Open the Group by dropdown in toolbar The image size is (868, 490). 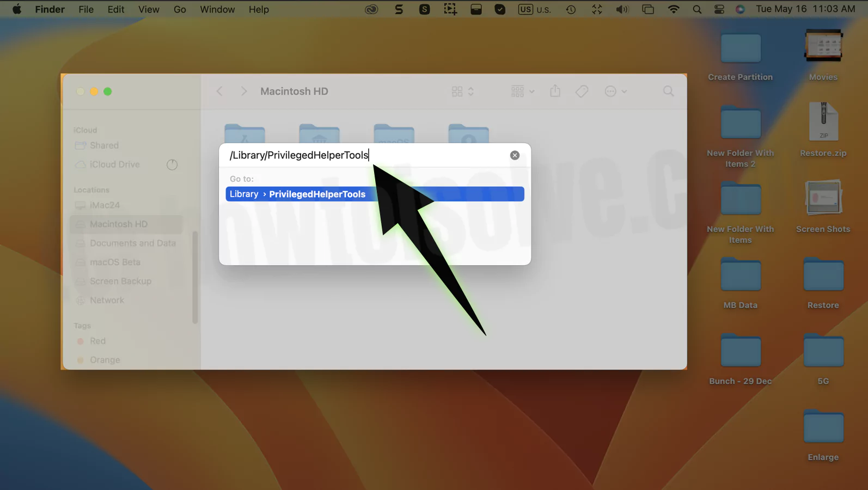522,91
